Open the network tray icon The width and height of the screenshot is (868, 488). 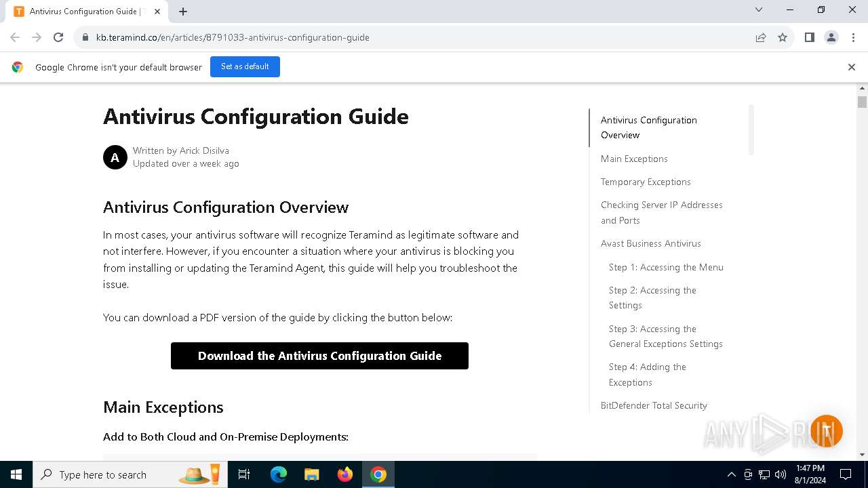point(764,474)
